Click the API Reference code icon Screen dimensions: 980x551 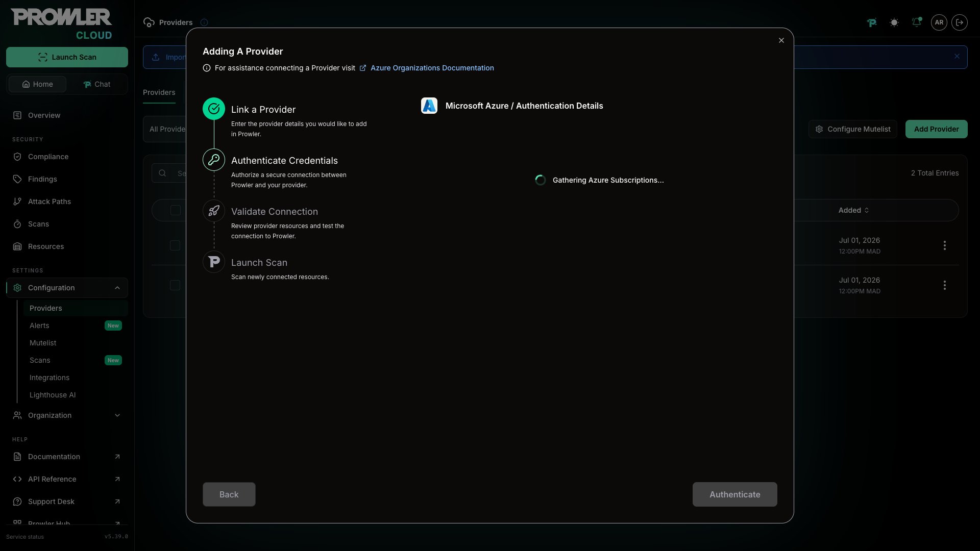click(17, 479)
